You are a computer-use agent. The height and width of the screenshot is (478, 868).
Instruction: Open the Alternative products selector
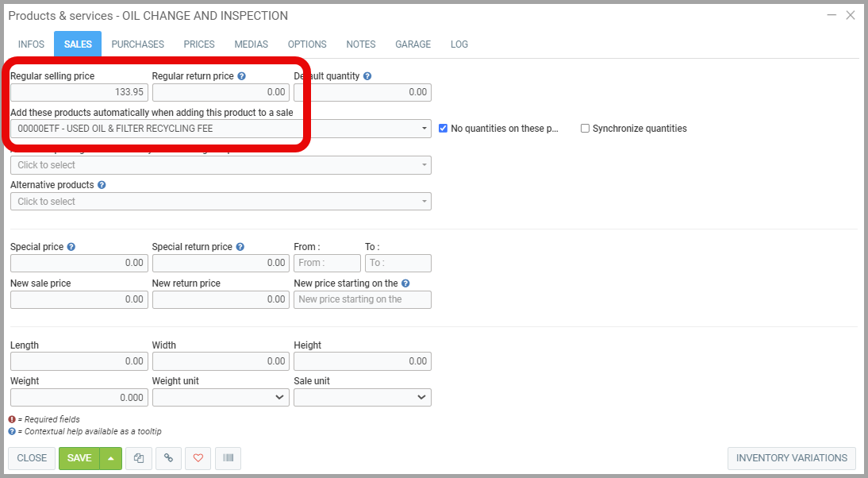point(221,202)
